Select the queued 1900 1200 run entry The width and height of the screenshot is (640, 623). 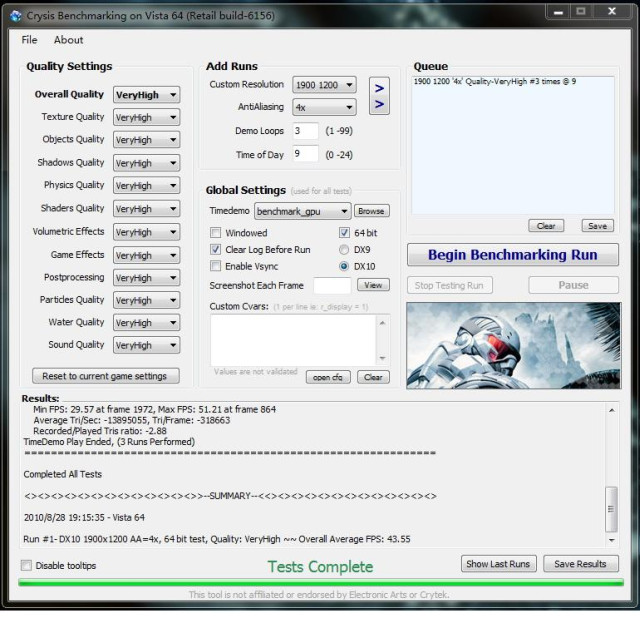pos(495,82)
